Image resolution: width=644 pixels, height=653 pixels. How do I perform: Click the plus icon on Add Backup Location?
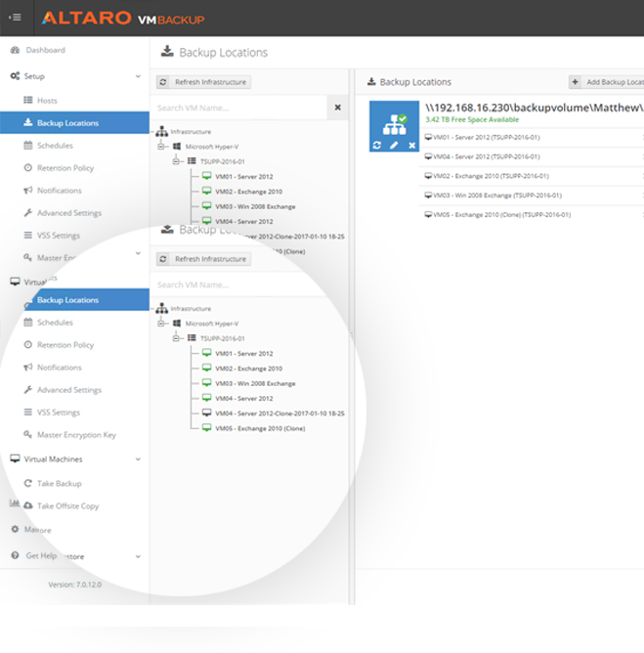tap(575, 82)
